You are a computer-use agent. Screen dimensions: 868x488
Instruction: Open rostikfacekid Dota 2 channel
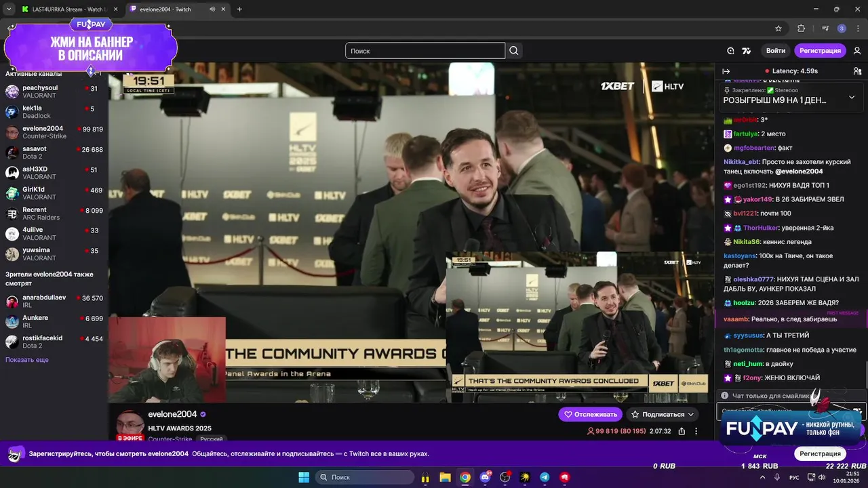pos(54,342)
